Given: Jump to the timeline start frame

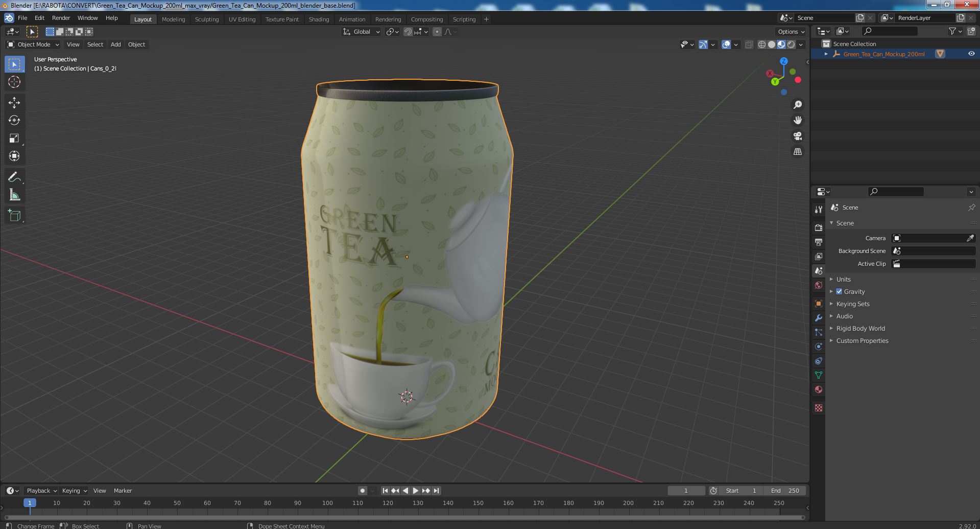Looking at the screenshot, I should point(385,491).
